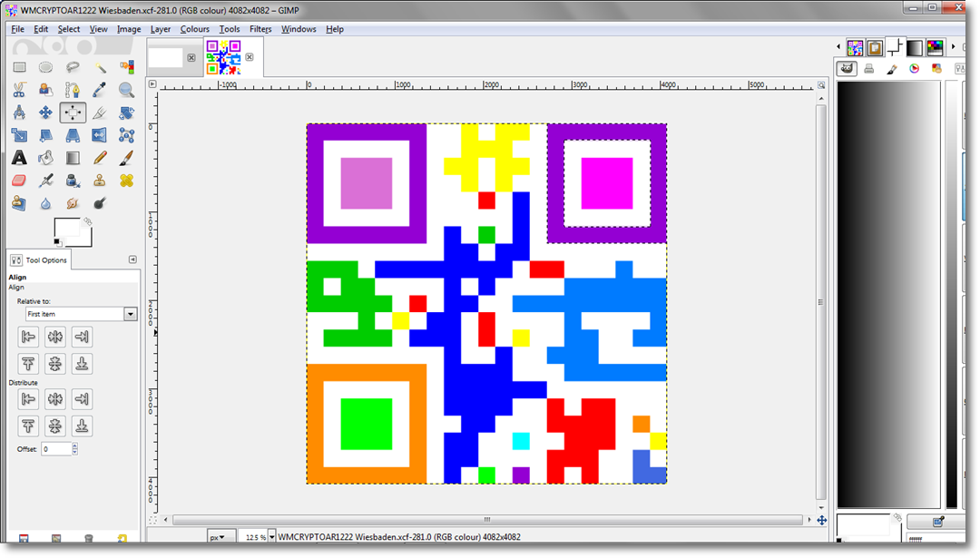Select the Free Select lasso tool
This screenshot has width=980, height=558.
pos(73,67)
